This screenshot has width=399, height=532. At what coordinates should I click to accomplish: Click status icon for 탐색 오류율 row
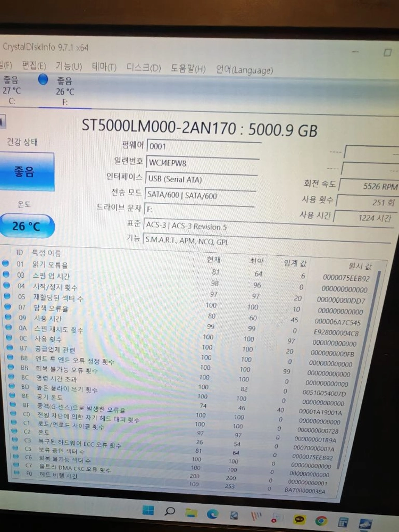click(7, 306)
